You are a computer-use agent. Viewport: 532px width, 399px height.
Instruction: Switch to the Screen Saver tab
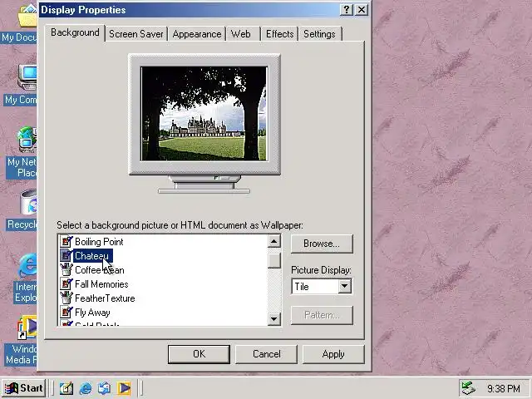tap(136, 34)
